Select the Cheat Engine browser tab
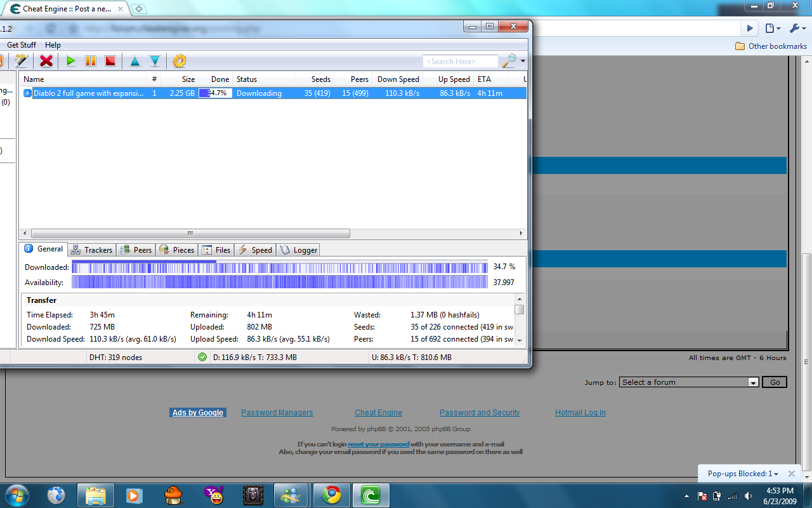This screenshot has height=508, width=812. tap(67, 9)
